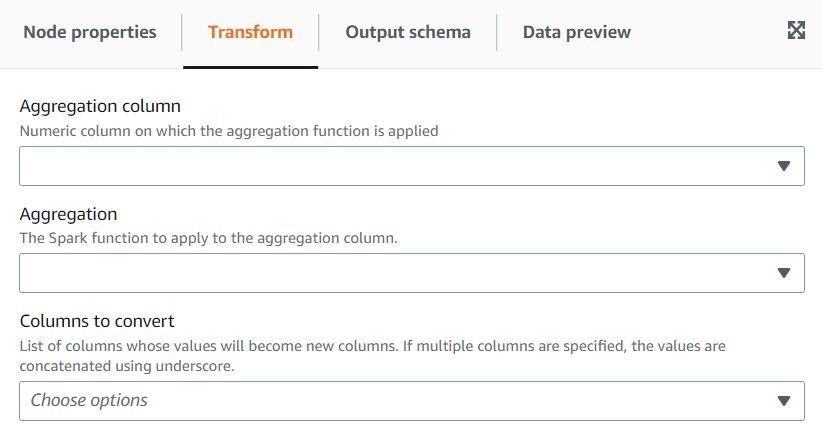Go to the Data preview tab

click(x=577, y=32)
